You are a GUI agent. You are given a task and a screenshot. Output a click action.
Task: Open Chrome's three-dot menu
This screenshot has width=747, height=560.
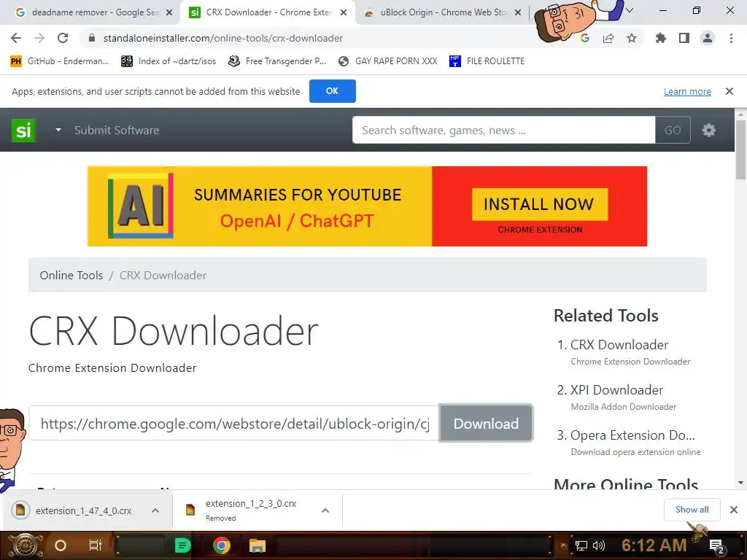coord(731,38)
